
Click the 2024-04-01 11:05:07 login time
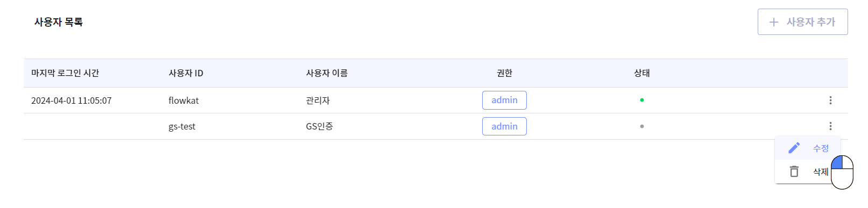click(x=71, y=101)
